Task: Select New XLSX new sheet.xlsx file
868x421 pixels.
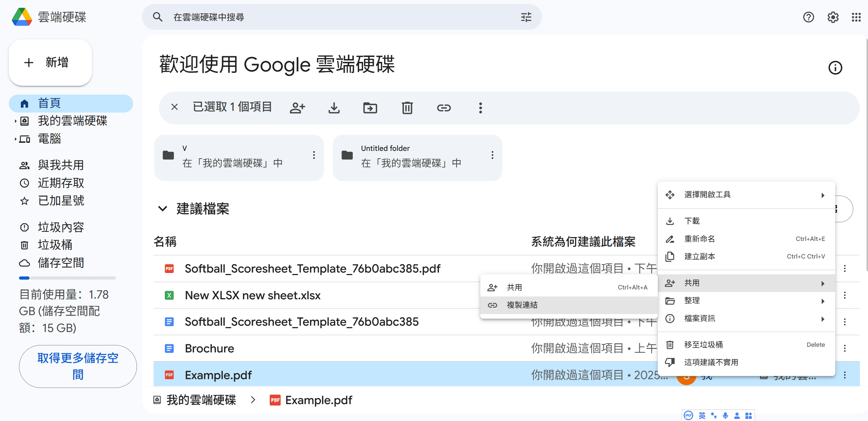Action: 253,295
